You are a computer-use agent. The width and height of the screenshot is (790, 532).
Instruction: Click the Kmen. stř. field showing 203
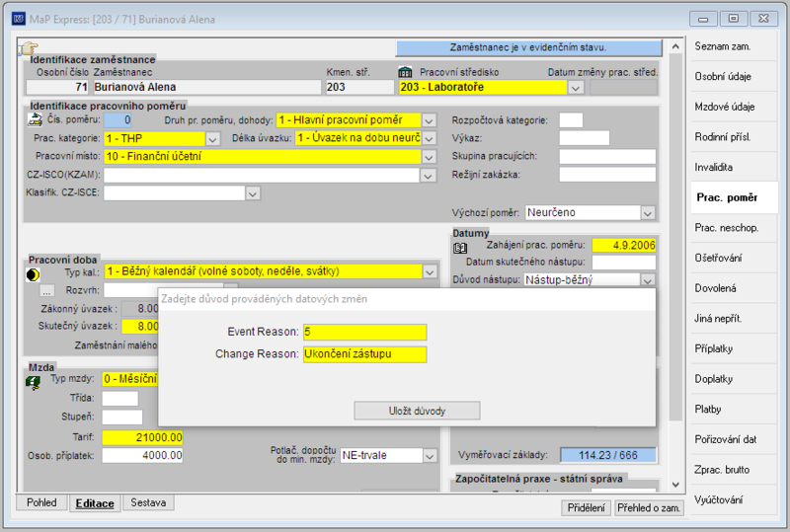[359, 87]
